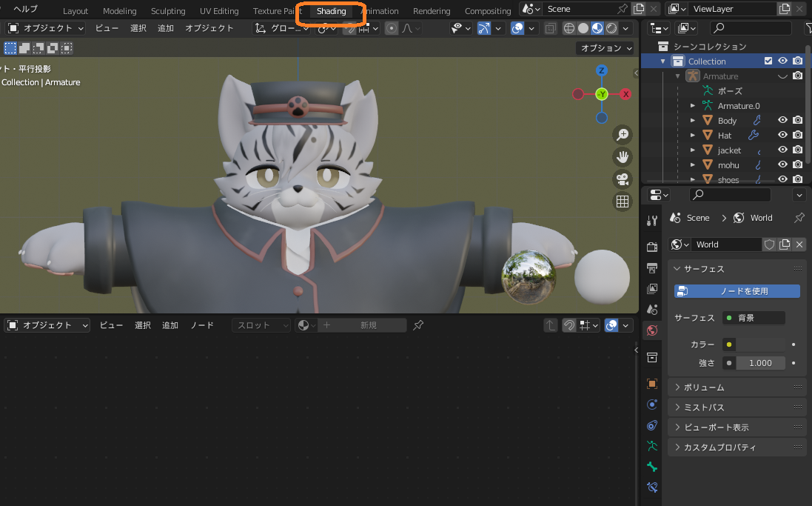
Task: Open the グロー transform orientation dropdown
Action: 282,28
